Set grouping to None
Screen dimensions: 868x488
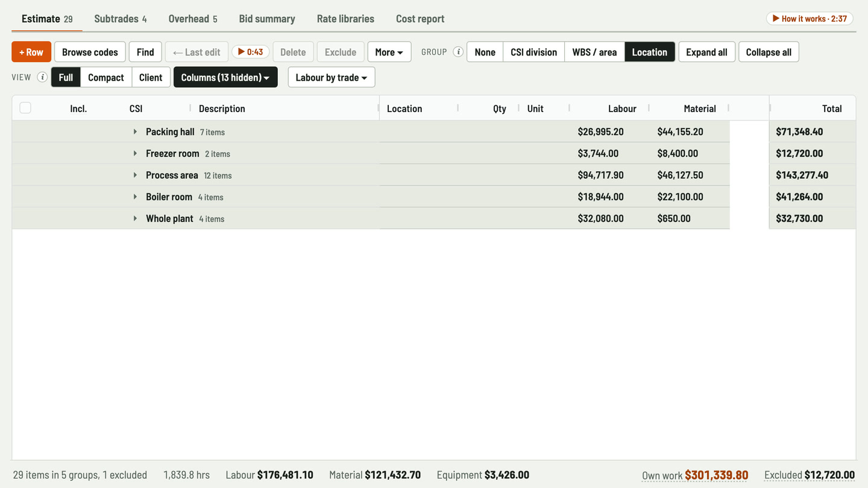(485, 52)
